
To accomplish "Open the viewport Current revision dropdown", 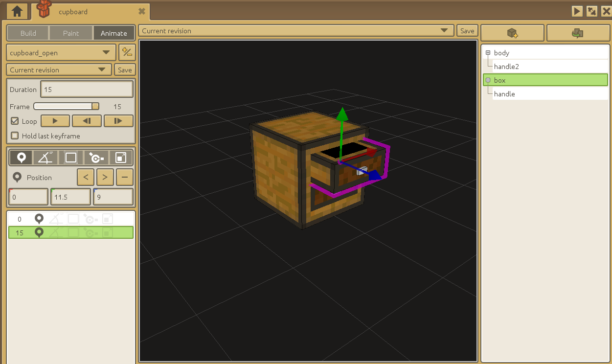I will 295,31.
